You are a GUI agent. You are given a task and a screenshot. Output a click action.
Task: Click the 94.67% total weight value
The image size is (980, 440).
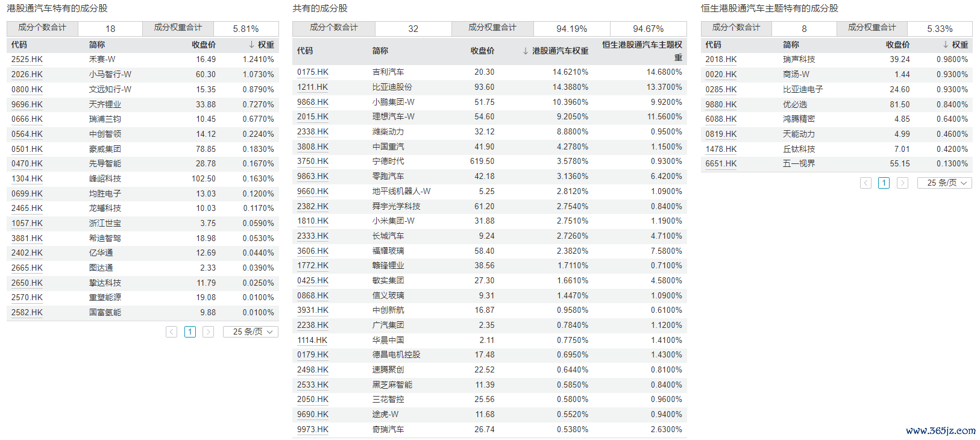pyautogui.click(x=649, y=29)
